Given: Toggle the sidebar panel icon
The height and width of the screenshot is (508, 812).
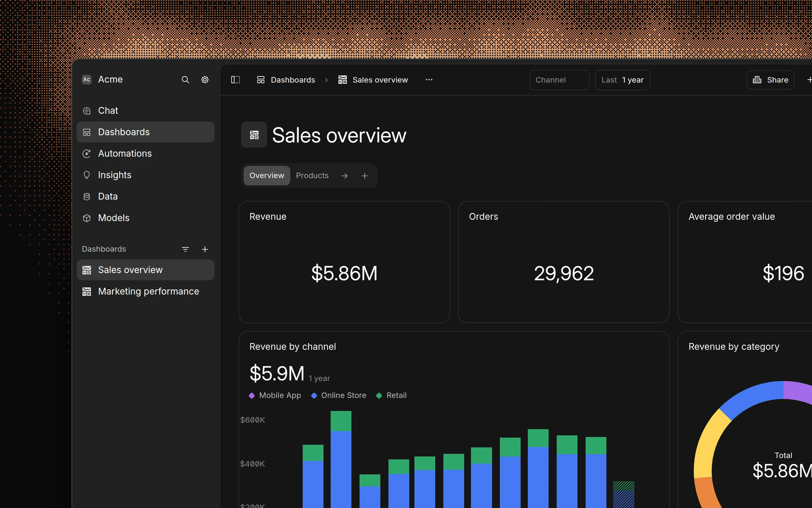Looking at the screenshot, I should pos(235,80).
